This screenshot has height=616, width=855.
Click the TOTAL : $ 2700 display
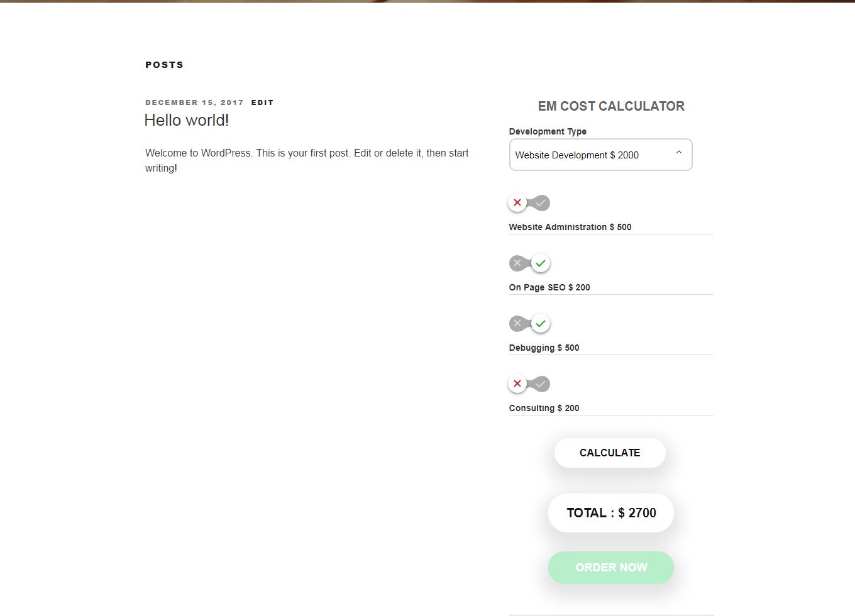coord(611,513)
